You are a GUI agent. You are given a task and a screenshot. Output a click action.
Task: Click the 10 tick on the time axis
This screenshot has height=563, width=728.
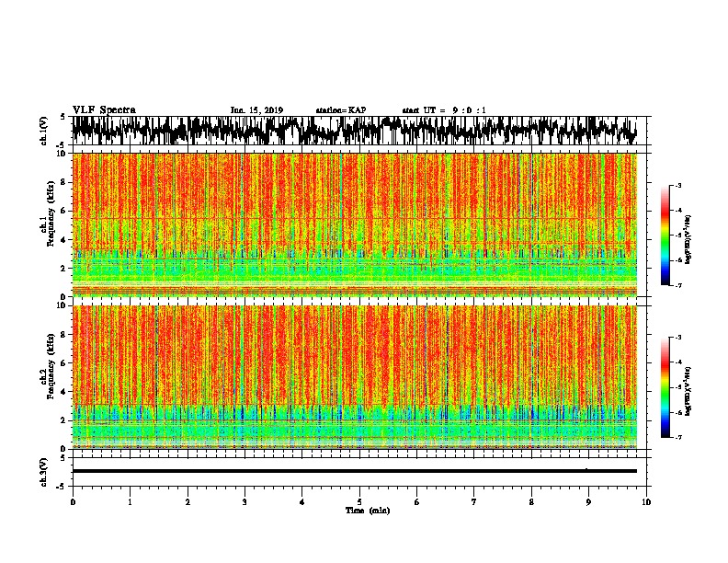(646, 502)
